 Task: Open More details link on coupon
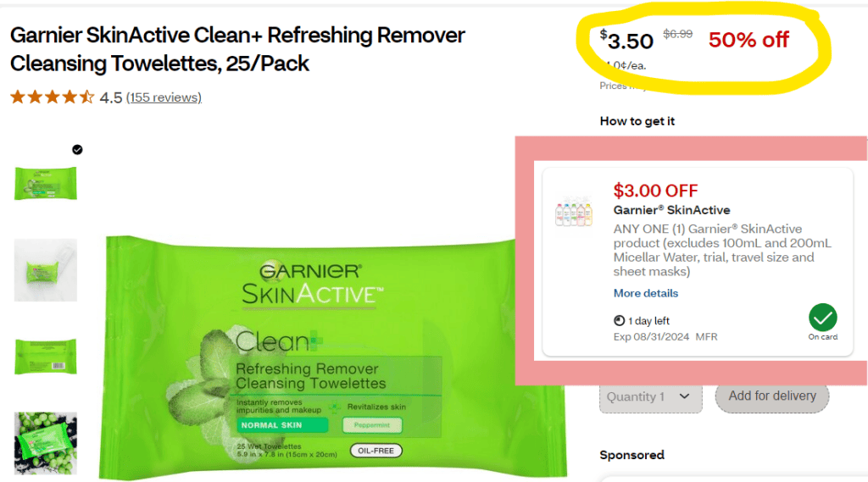(645, 293)
